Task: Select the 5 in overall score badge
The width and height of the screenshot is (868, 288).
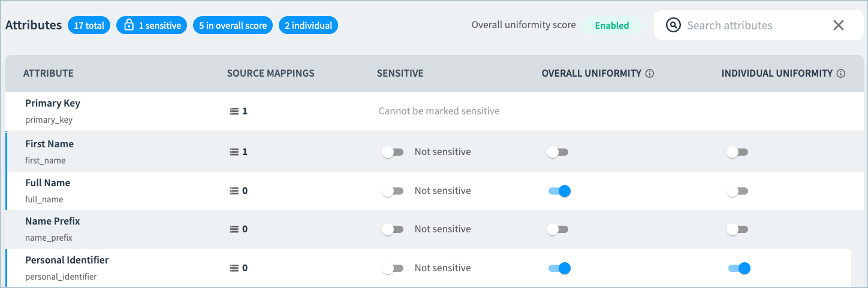Action: click(x=233, y=25)
